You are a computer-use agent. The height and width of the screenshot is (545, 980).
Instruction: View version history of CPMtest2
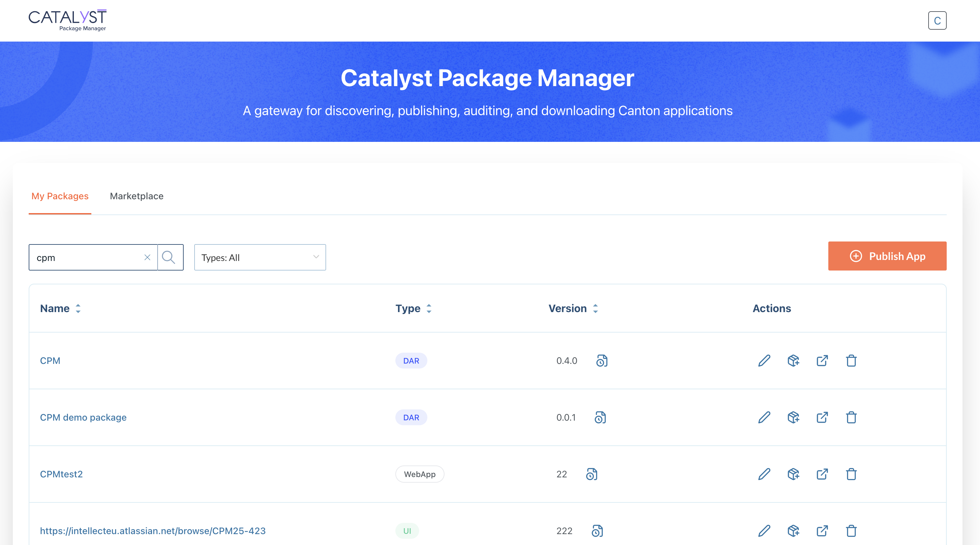591,474
